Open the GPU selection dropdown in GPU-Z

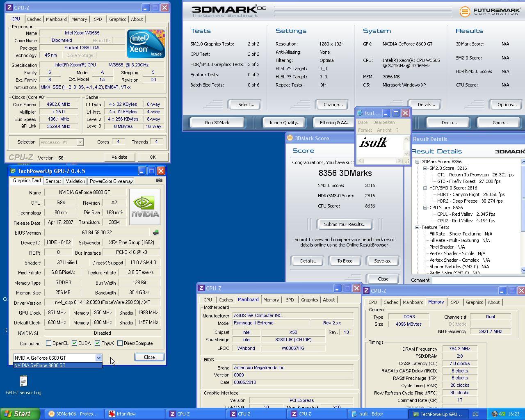[x=98, y=358]
